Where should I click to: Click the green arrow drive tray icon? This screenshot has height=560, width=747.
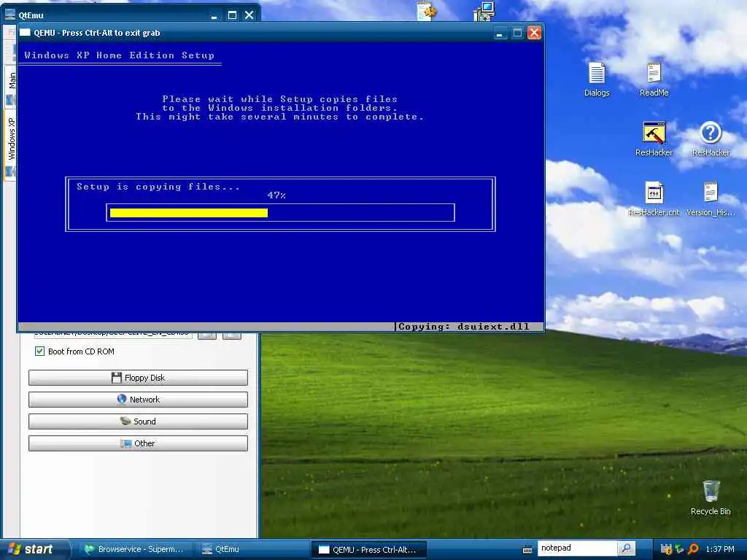tap(680, 549)
